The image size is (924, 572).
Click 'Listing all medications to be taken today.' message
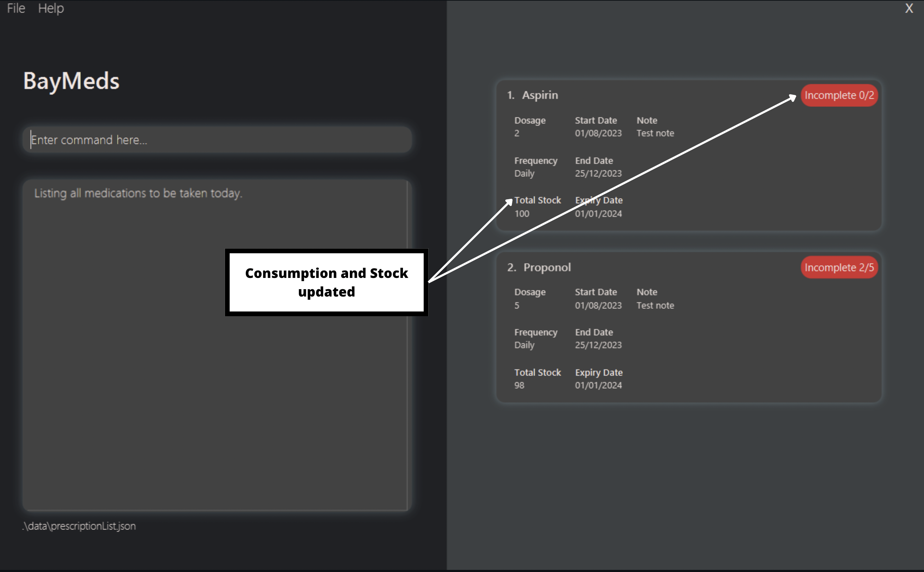pyautogui.click(x=138, y=193)
